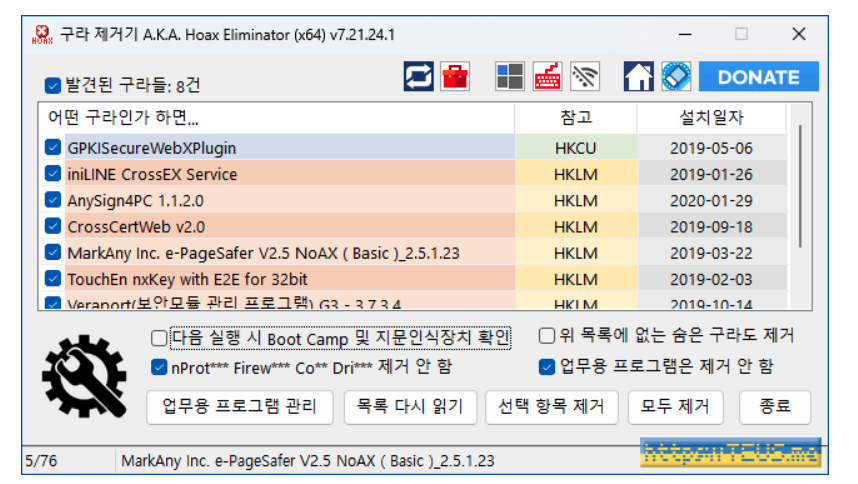Uncheck iniLINE CrossEX Service checkbox

click(x=53, y=173)
